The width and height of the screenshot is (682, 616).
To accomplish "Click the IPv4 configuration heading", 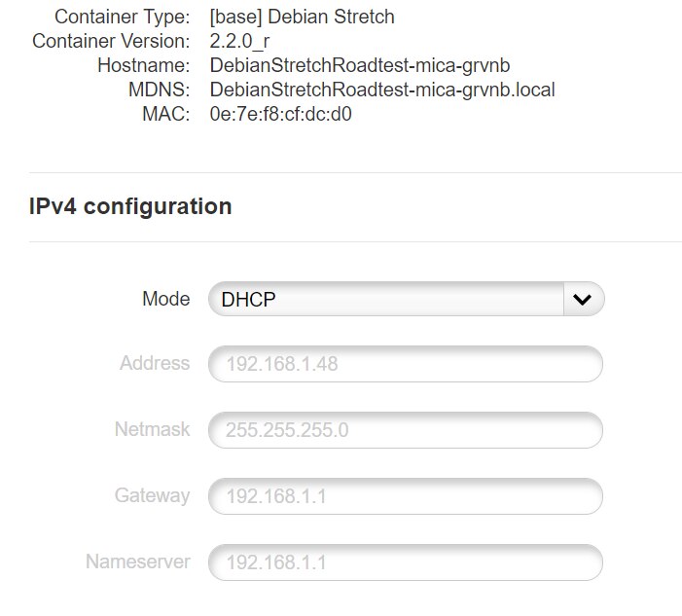I will 130,206.
